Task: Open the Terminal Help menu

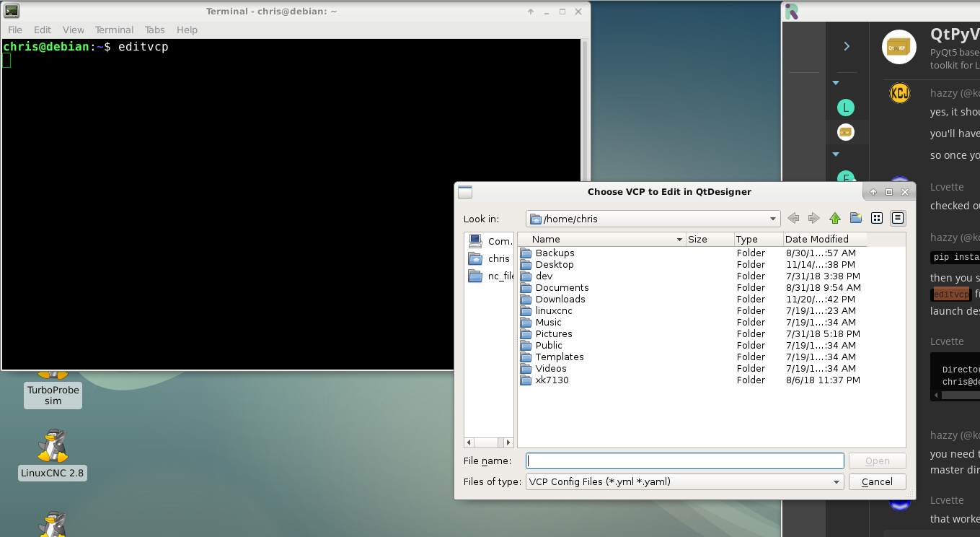Action: (187, 30)
